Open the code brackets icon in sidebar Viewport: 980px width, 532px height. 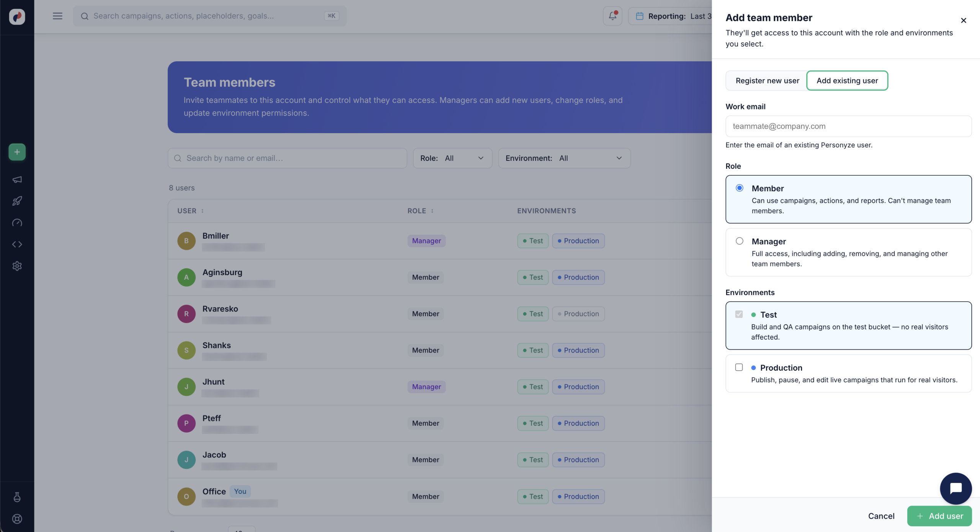[17, 244]
